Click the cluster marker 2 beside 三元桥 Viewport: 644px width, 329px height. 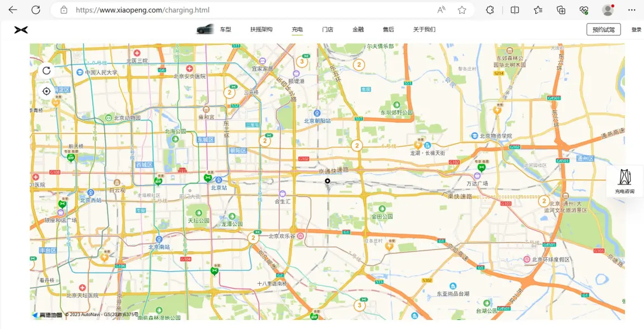[x=229, y=92]
